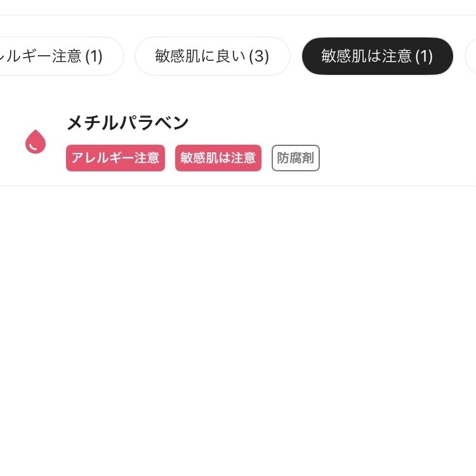This screenshot has height=476, width=476.
Task: Tap the pink 敏感肌は注意 tag under メチルパラベン
Action: click(218, 158)
